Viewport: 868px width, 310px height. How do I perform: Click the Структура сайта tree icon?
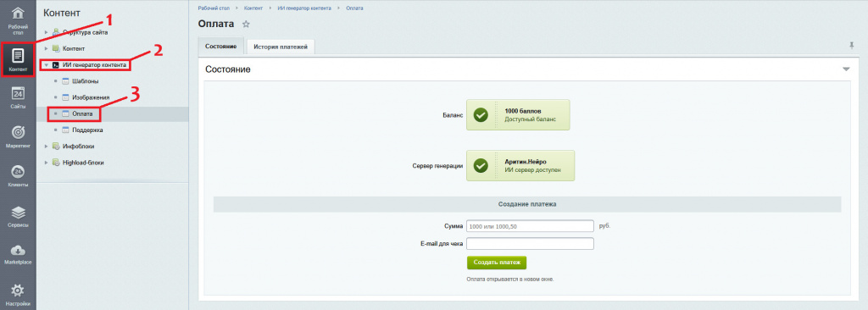tap(55, 32)
